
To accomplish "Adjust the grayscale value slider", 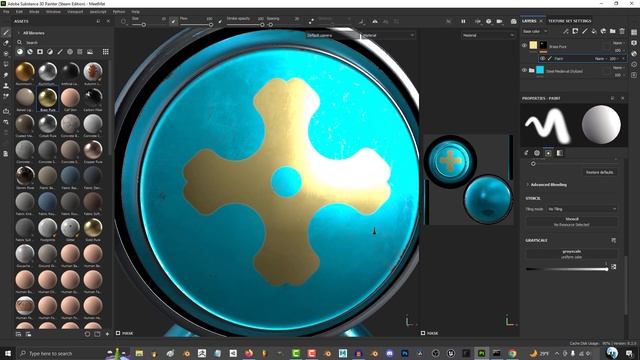I will (567, 269).
